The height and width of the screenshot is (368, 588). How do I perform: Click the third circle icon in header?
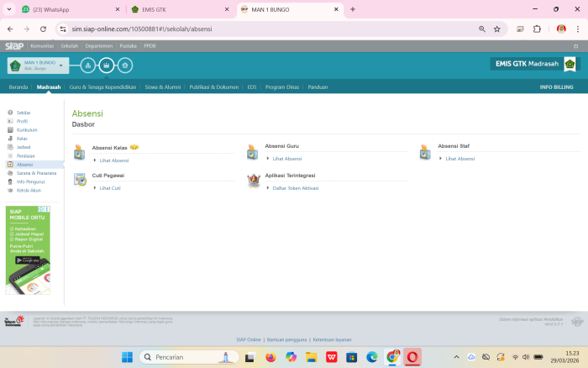click(125, 66)
